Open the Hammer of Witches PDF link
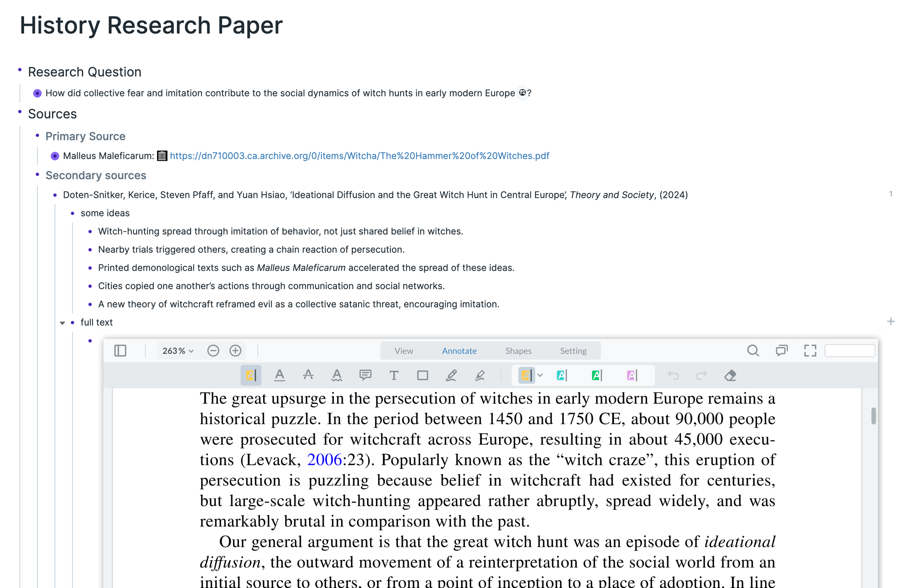915x588 pixels. point(359,156)
